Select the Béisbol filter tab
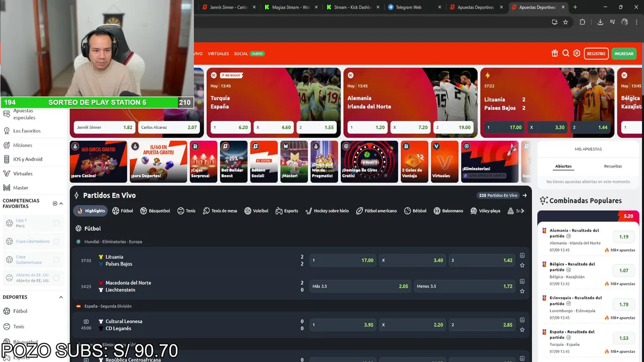Viewport: 644px width, 362px height. [415, 211]
